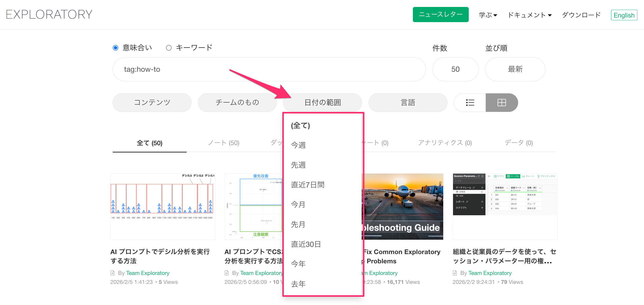Switch language with English button

[624, 15]
